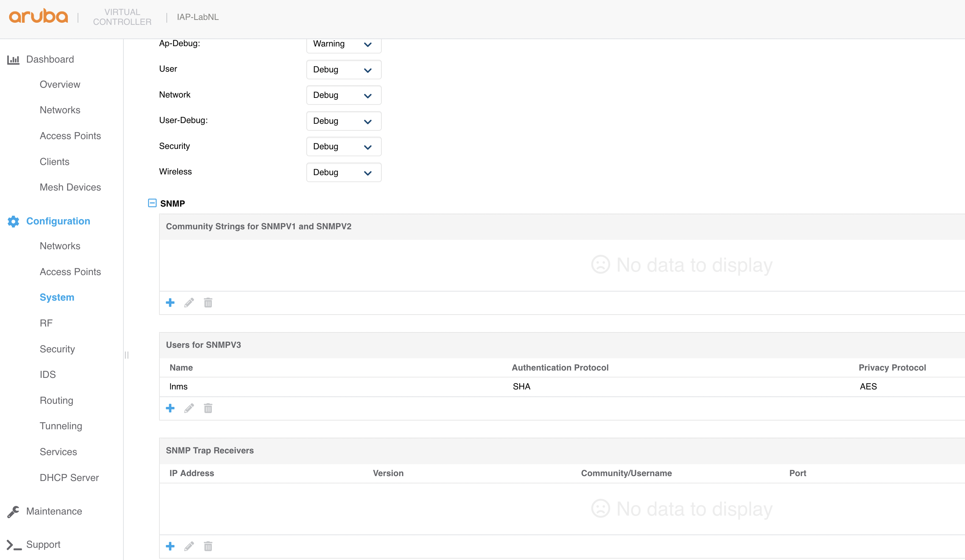
Task: Edit the selected SNMPv3 user
Action: click(189, 408)
